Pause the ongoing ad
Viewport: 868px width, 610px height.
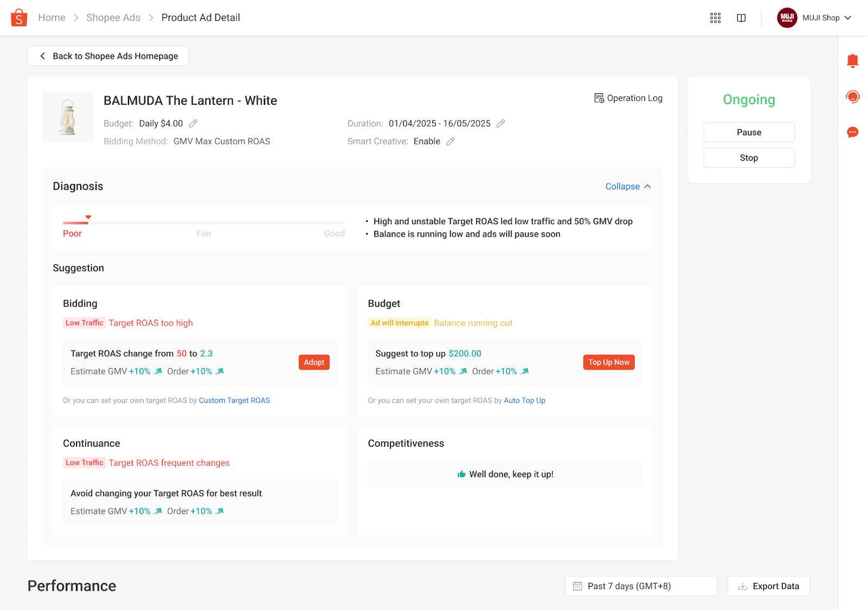pyautogui.click(x=749, y=132)
